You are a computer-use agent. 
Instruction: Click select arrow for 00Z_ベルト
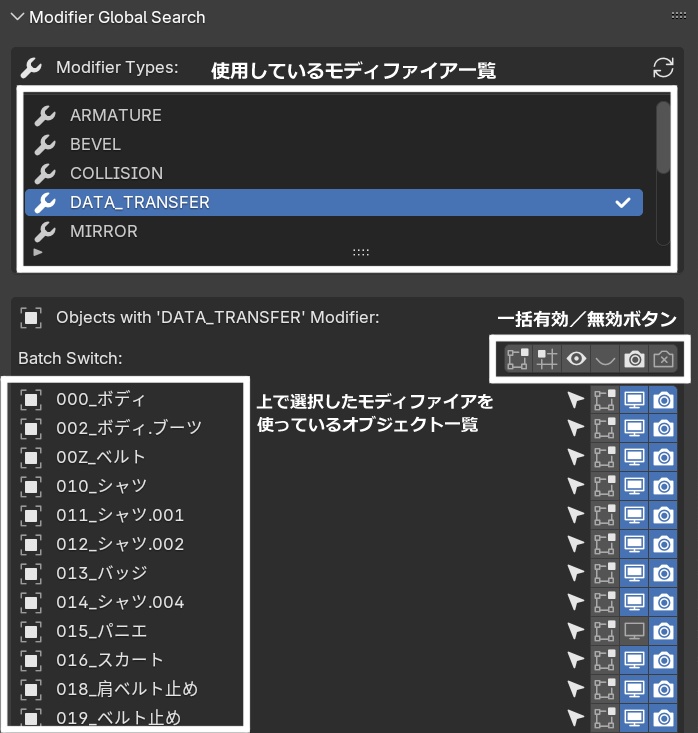tap(576, 458)
